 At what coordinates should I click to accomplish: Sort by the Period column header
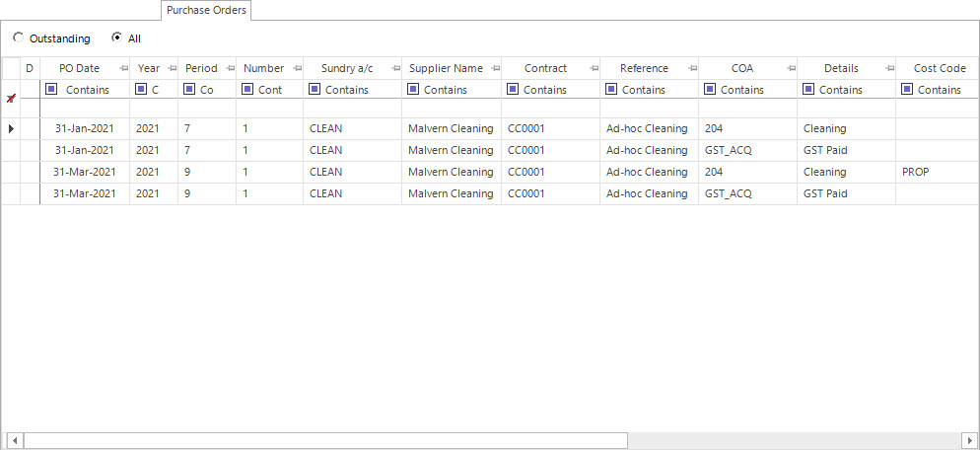[201, 69]
